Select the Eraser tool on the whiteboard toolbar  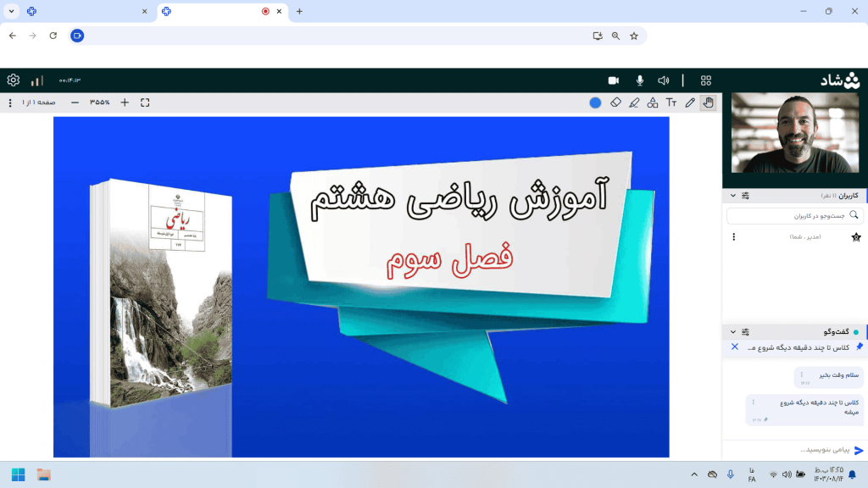click(x=616, y=103)
